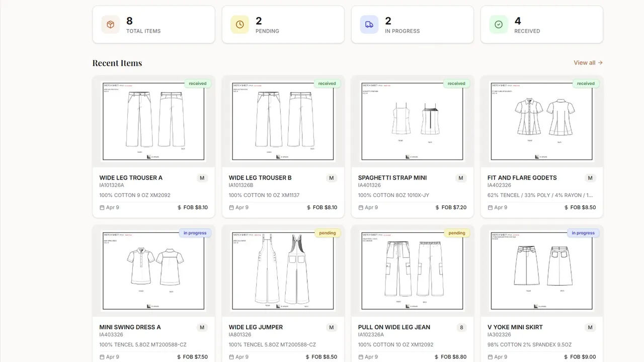This screenshot has height=362, width=644.
Task: Click the Pending clock icon
Action: [239, 24]
